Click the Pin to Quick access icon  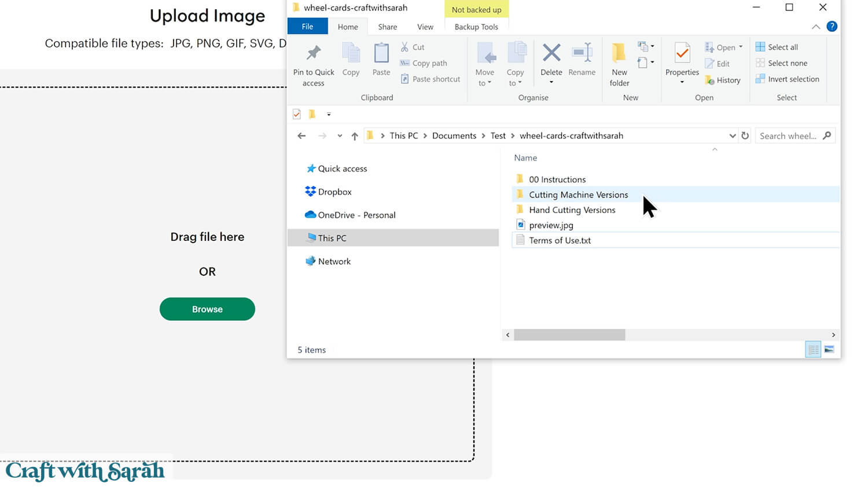coord(313,53)
